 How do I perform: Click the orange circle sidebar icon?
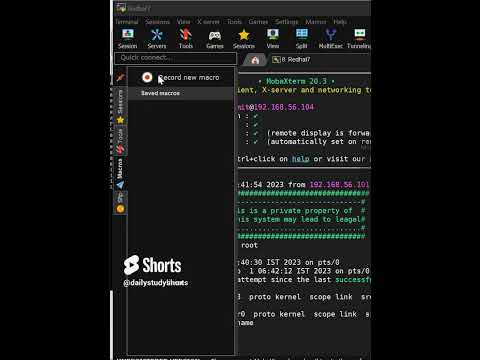click(x=120, y=209)
